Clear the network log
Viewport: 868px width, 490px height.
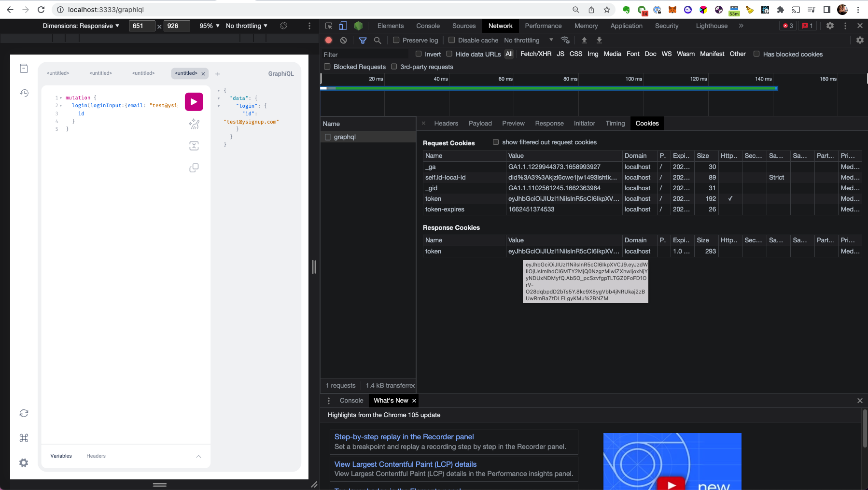(343, 40)
